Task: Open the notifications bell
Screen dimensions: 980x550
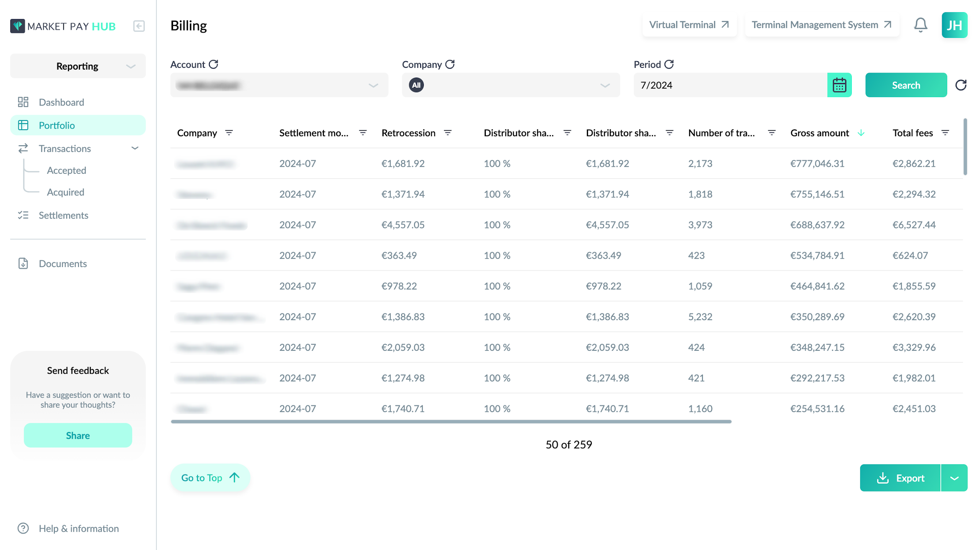Action: coord(920,25)
